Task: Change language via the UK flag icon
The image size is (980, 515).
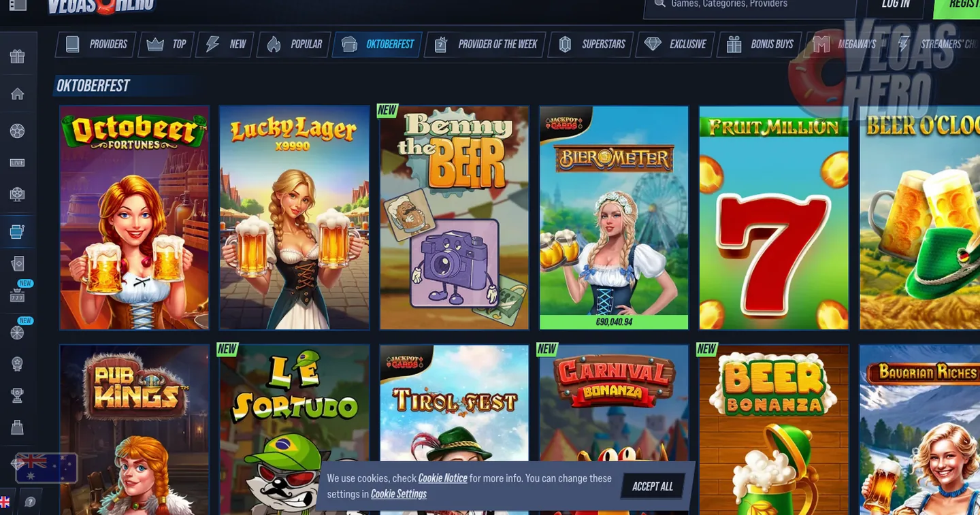Action: 5,502
